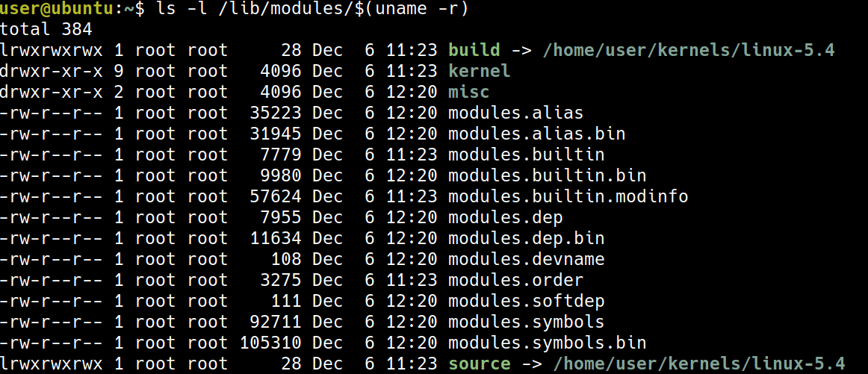The width and height of the screenshot is (868, 374).
Task: Click the modules.builtin filename
Action: point(526,155)
